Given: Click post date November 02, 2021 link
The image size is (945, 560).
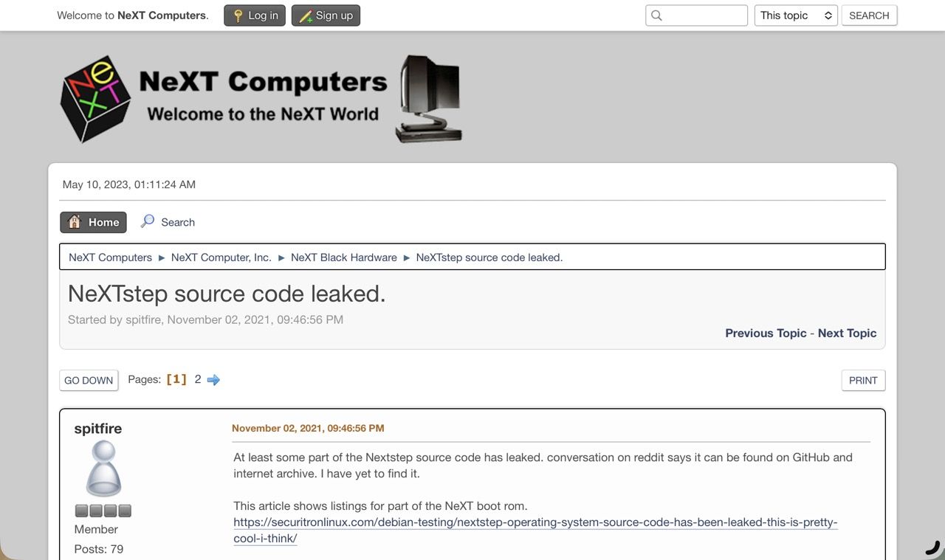Looking at the screenshot, I should (308, 428).
